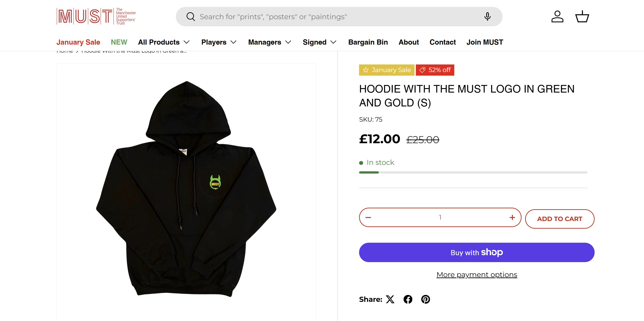Share product on Facebook

pos(408,299)
